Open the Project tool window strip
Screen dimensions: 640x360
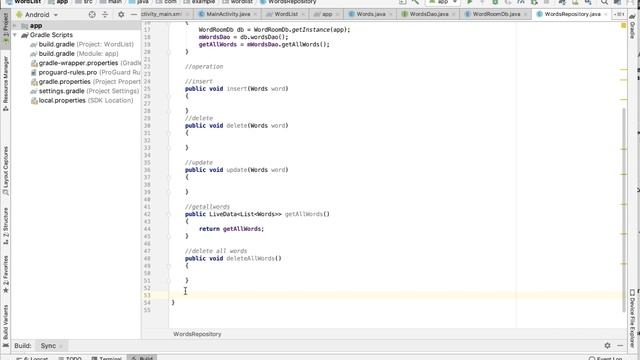(6, 29)
